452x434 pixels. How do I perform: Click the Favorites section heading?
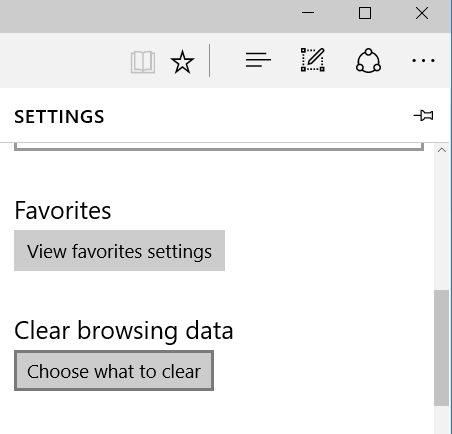(62, 211)
